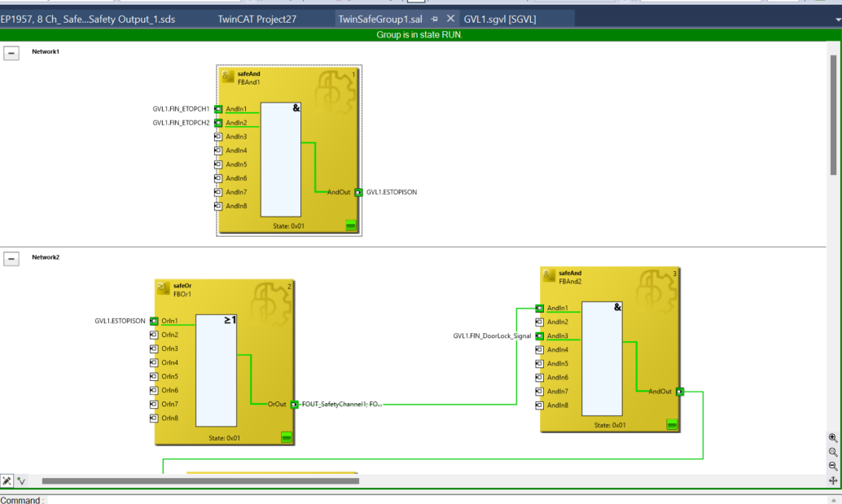Image resolution: width=842 pixels, height=504 pixels.
Task: Click the AndIn2 port of FBAnd1
Action: coord(218,123)
